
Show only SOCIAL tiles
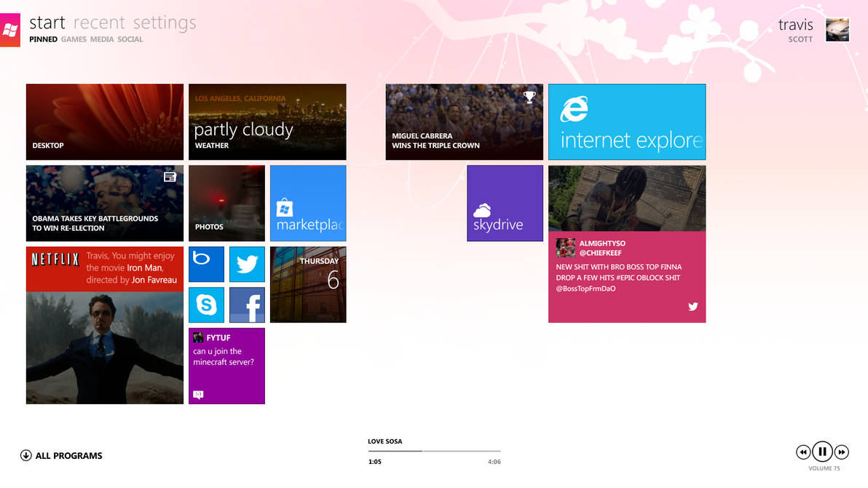[130, 39]
